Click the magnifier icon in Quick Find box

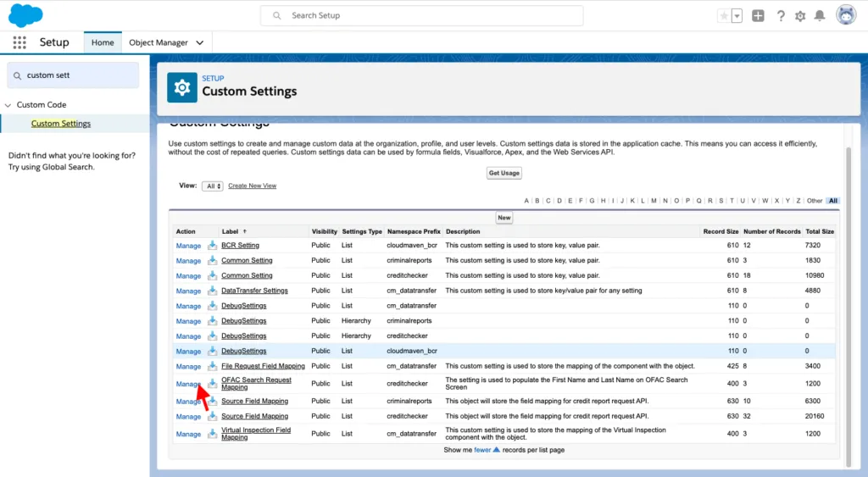coord(17,75)
